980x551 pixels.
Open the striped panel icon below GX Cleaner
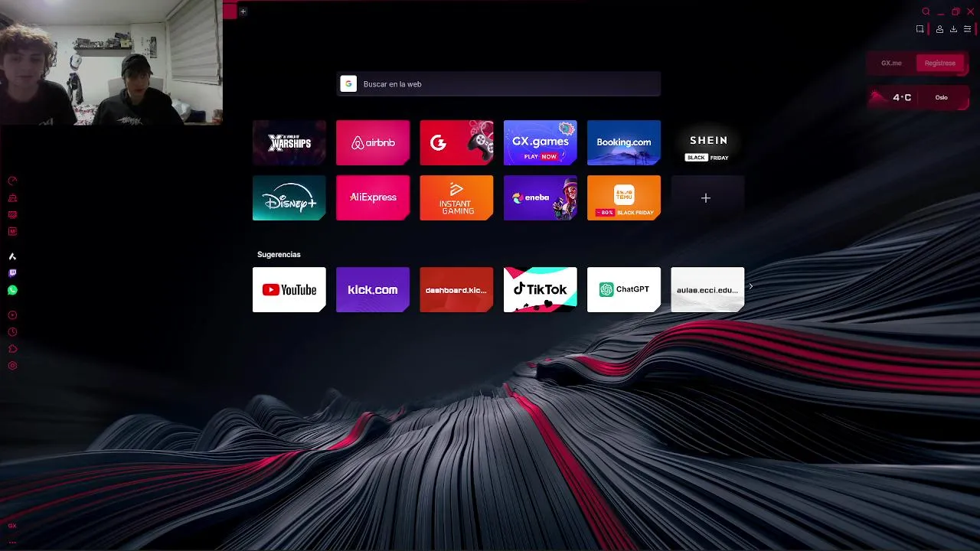12,215
